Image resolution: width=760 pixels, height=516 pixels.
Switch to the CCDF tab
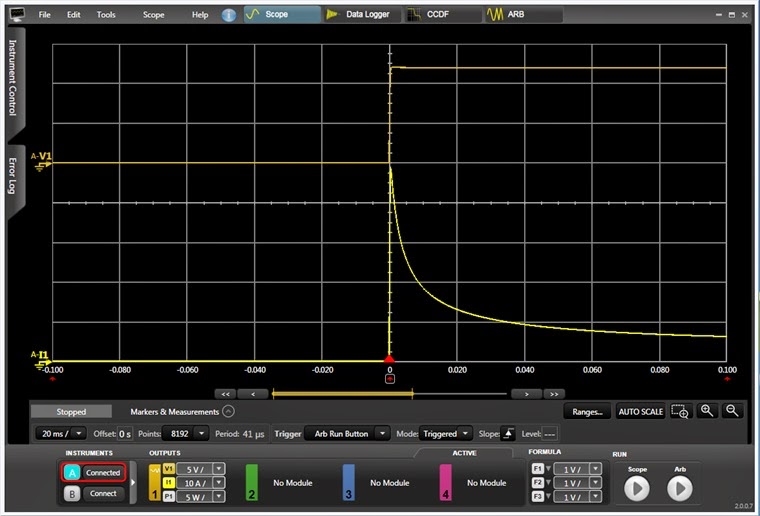(x=443, y=15)
